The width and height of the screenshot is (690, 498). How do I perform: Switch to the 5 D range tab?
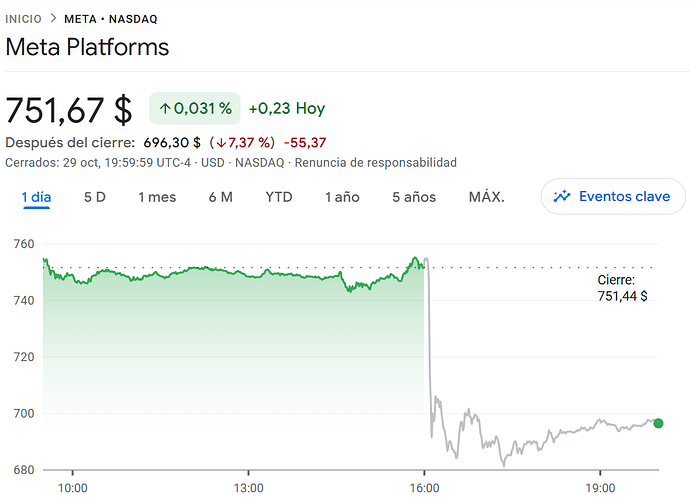[x=95, y=197]
